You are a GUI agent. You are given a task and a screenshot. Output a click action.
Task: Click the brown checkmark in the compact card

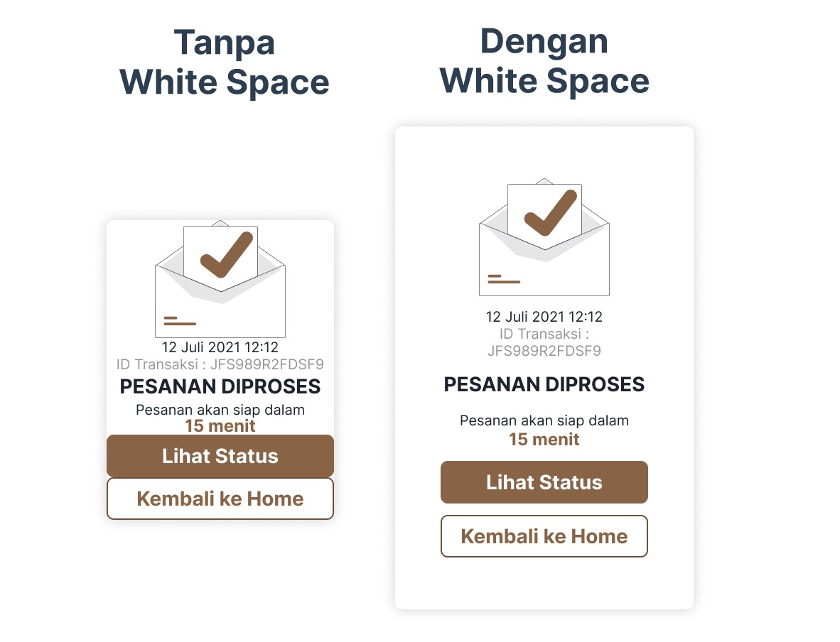(226, 254)
